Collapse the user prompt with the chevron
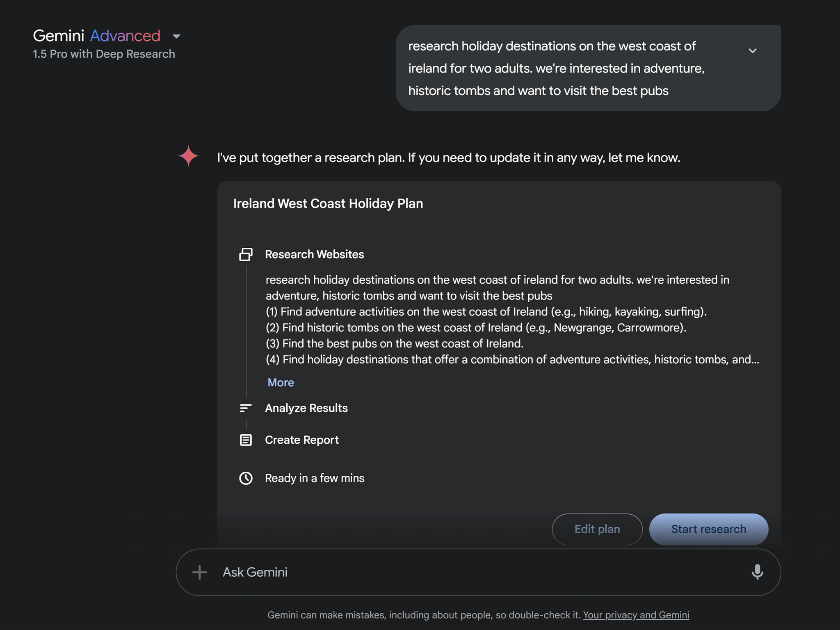The height and width of the screenshot is (630, 840). (753, 50)
